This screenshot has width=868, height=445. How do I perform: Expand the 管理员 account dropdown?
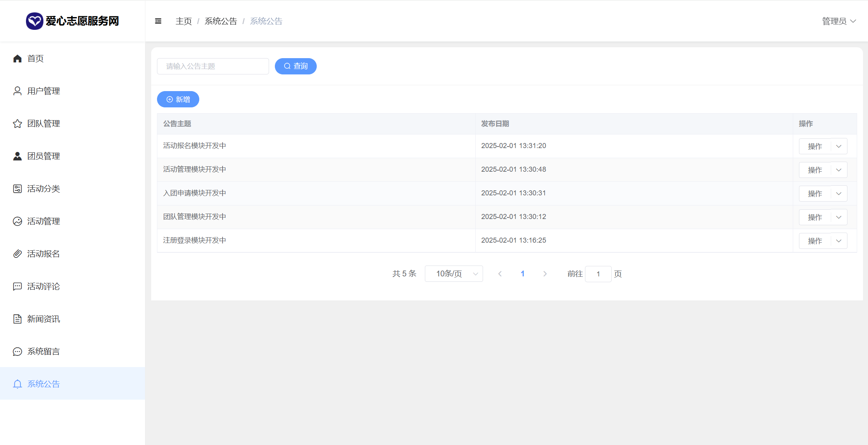839,21
